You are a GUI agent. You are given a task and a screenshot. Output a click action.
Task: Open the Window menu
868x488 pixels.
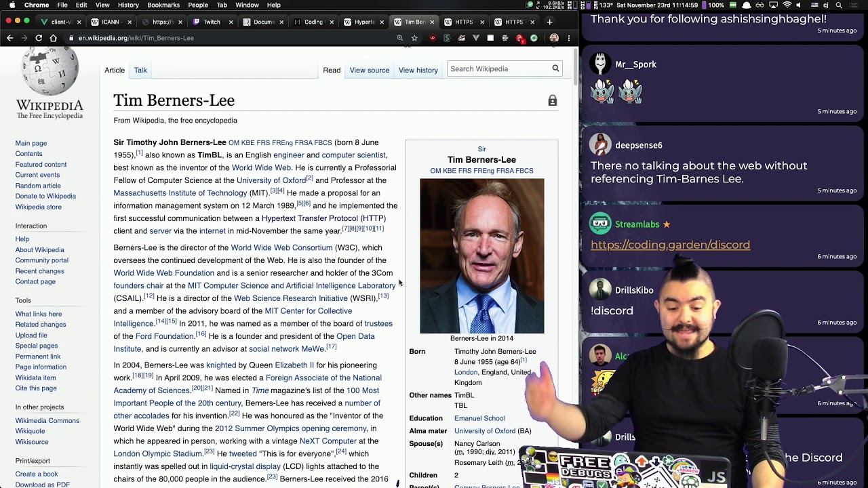(x=247, y=5)
